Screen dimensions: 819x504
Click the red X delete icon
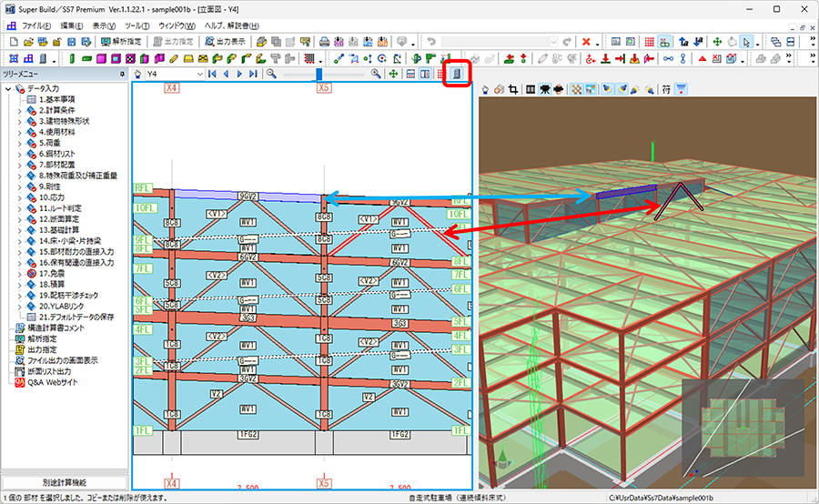pos(587,42)
